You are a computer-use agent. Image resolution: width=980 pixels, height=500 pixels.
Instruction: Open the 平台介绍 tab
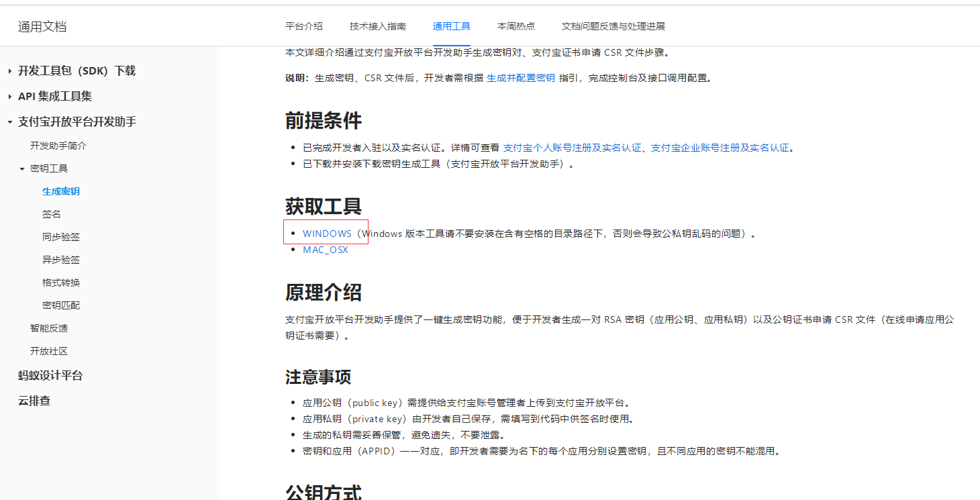pyautogui.click(x=304, y=26)
